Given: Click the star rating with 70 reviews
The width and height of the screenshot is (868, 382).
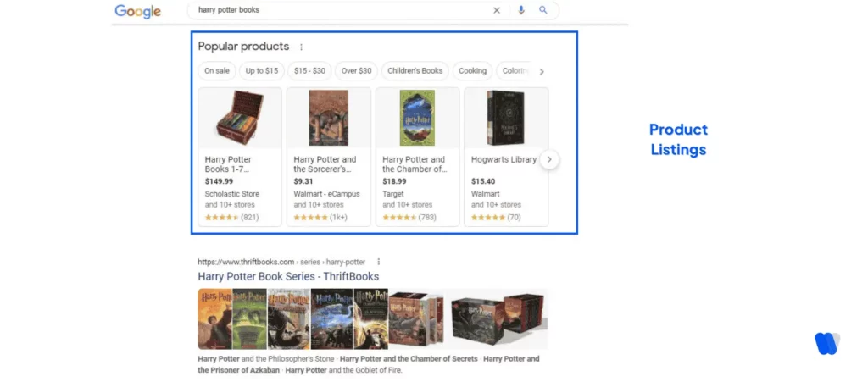Looking at the screenshot, I should pos(496,218).
